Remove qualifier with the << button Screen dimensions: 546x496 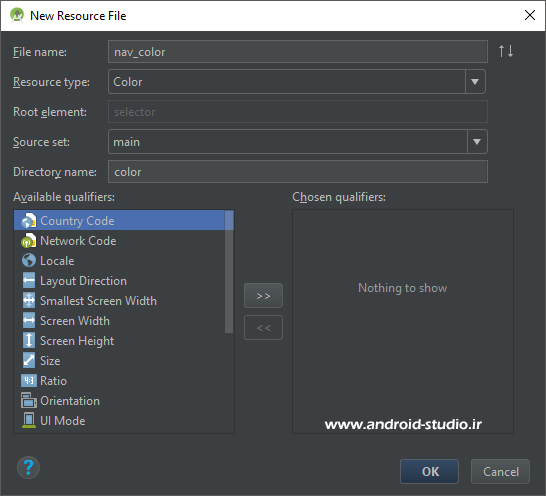pos(263,328)
